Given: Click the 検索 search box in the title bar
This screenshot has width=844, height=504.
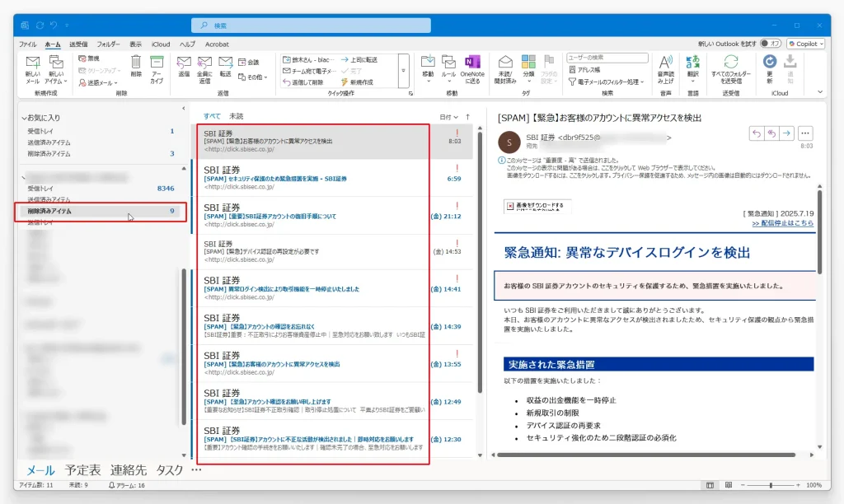Looking at the screenshot, I should (x=311, y=26).
